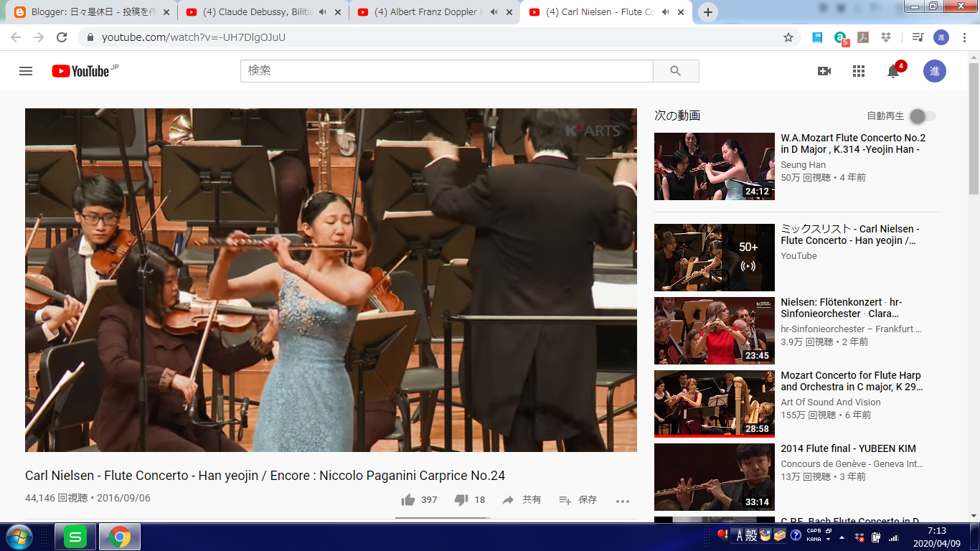Open the YouTube hamburger guide menu
The height and width of the screenshot is (551, 980).
tap(26, 71)
